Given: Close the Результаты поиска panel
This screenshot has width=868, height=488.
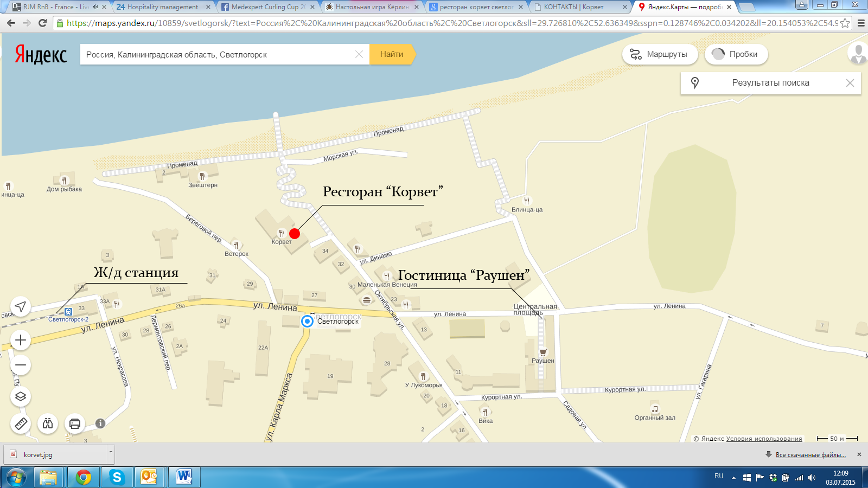Looking at the screenshot, I should pyautogui.click(x=850, y=83).
